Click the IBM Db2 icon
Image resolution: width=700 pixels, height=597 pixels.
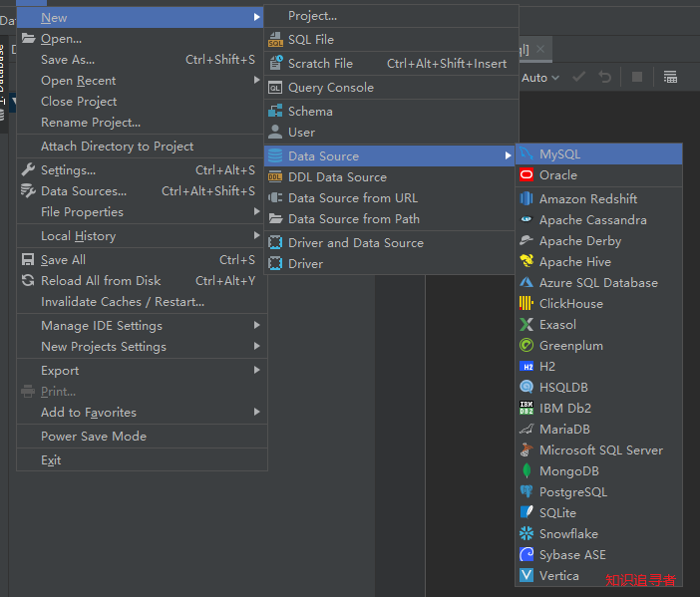(x=526, y=408)
